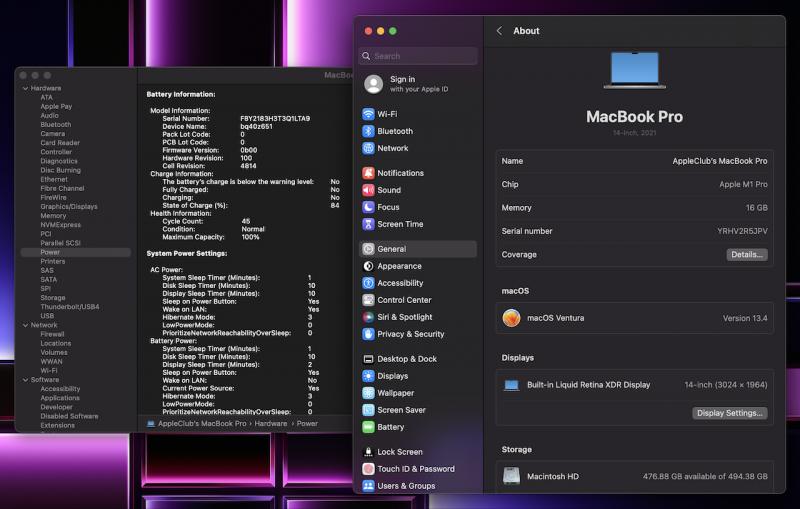Open Displays sun icon in sidebar
The width and height of the screenshot is (800, 509).
click(368, 376)
